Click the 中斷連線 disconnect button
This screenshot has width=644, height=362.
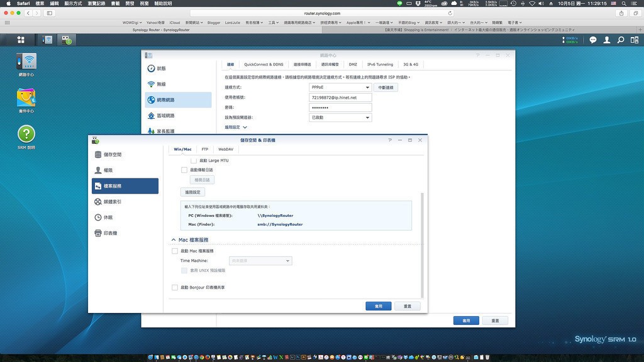(x=386, y=87)
